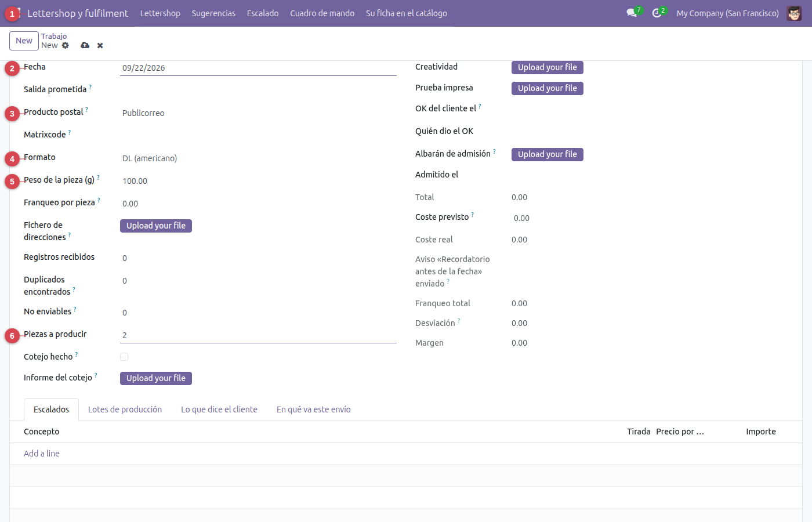Open the activities clock icon
The height and width of the screenshot is (522, 812).
(x=657, y=13)
